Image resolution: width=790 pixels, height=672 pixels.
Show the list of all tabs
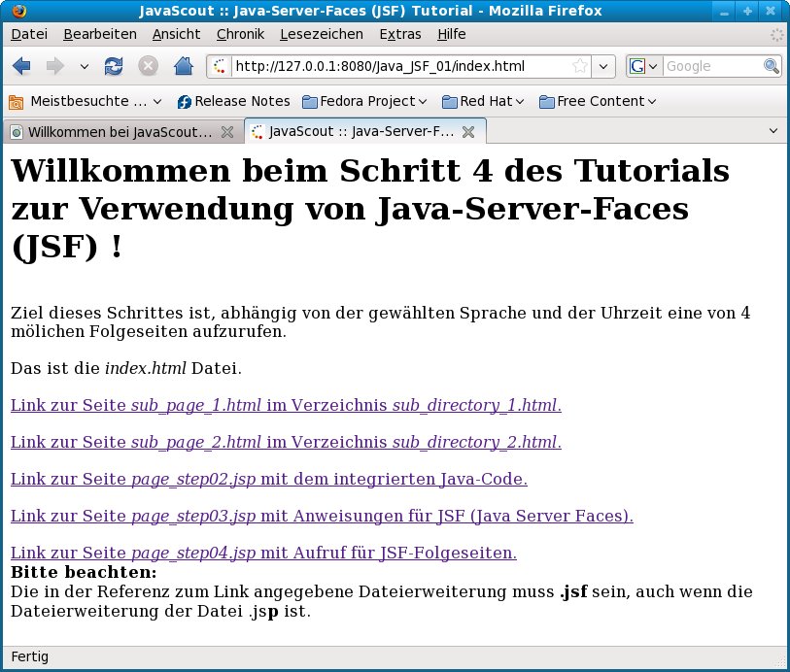click(773, 131)
